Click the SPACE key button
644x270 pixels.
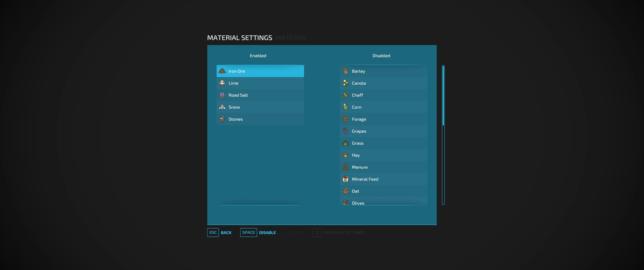point(249,233)
